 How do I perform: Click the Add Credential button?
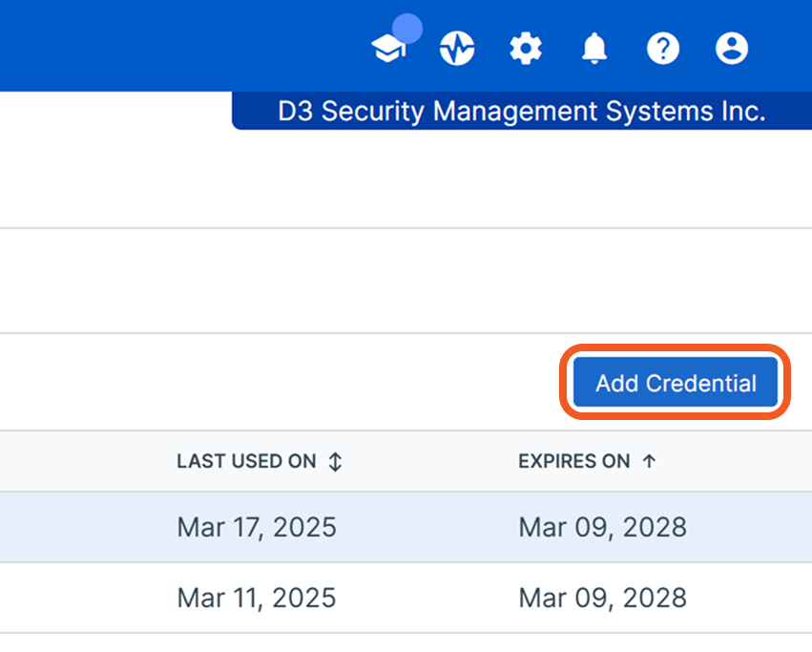point(676,384)
